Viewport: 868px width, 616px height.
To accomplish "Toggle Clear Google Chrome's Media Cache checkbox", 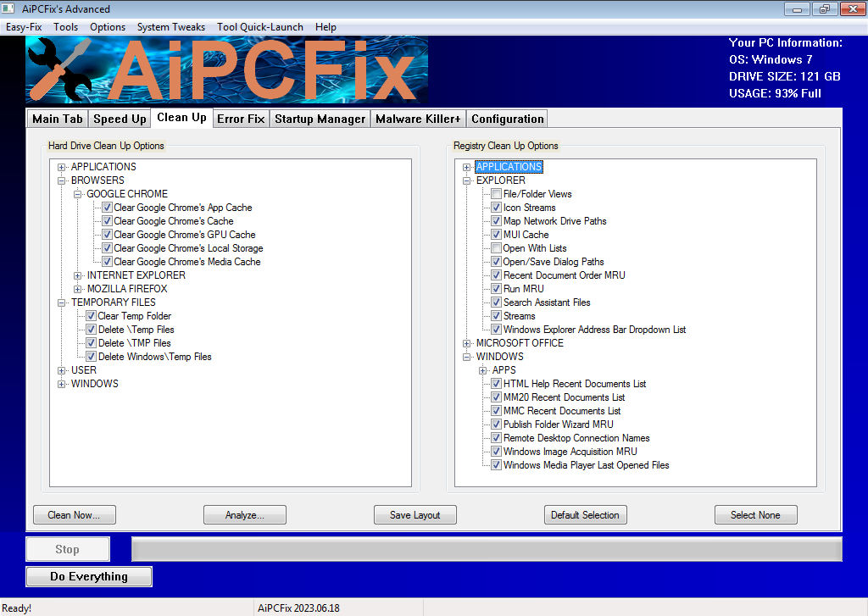I will (x=108, y=262).
